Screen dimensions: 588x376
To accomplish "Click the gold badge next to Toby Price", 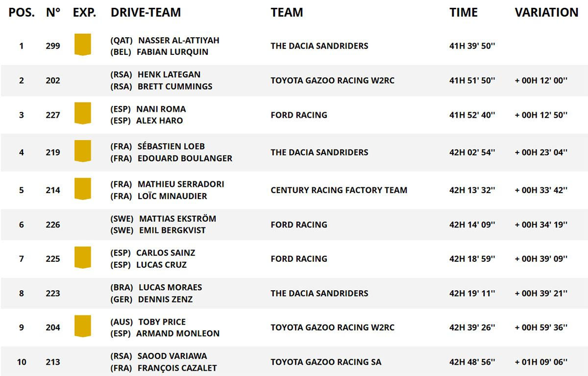I will coord(83,326).
